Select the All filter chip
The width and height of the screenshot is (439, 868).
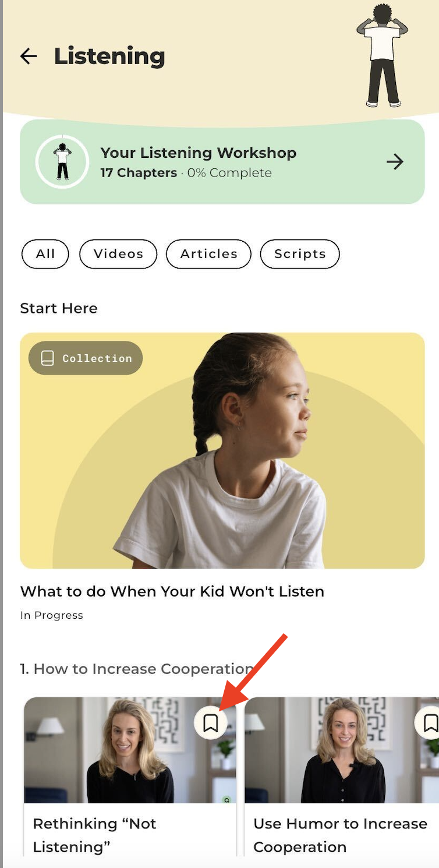pyautogui.click(x=45, y=254)
